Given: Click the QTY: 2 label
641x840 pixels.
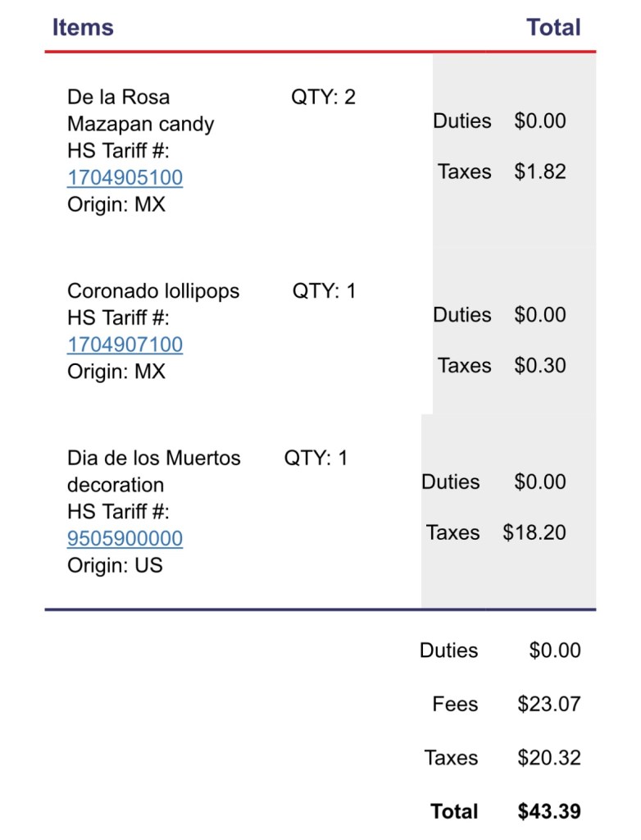Looking at the screenshot, I should [x=323, y=98].
